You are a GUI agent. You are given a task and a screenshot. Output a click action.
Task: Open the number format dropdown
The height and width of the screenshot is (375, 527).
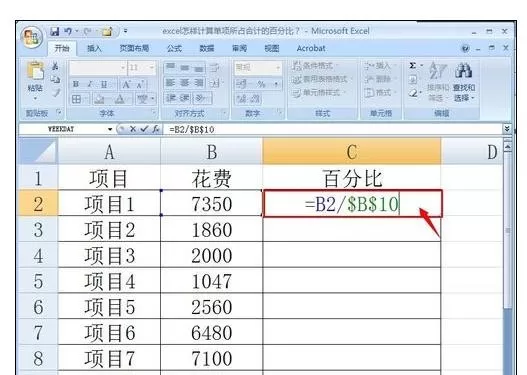click(x=278, y=68)
